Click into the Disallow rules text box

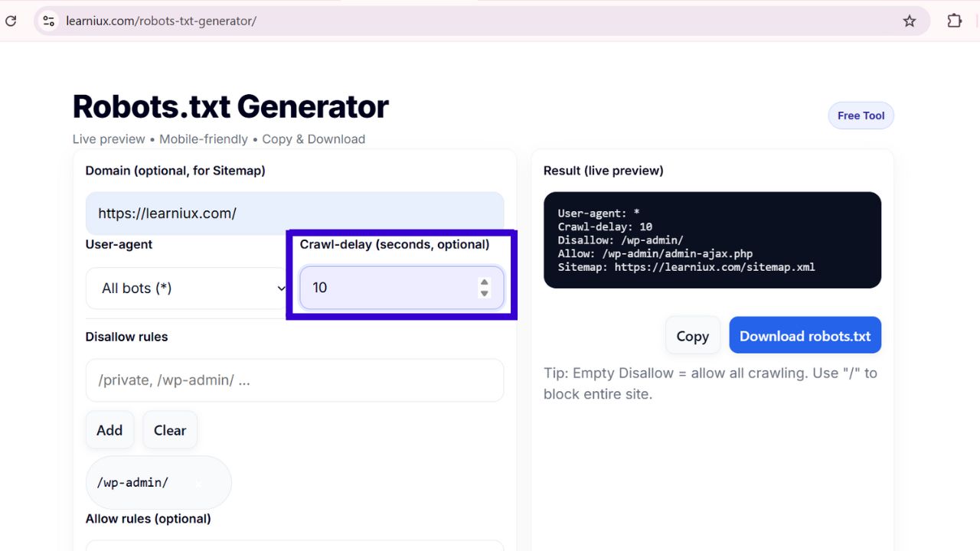(x=294, y=380)
